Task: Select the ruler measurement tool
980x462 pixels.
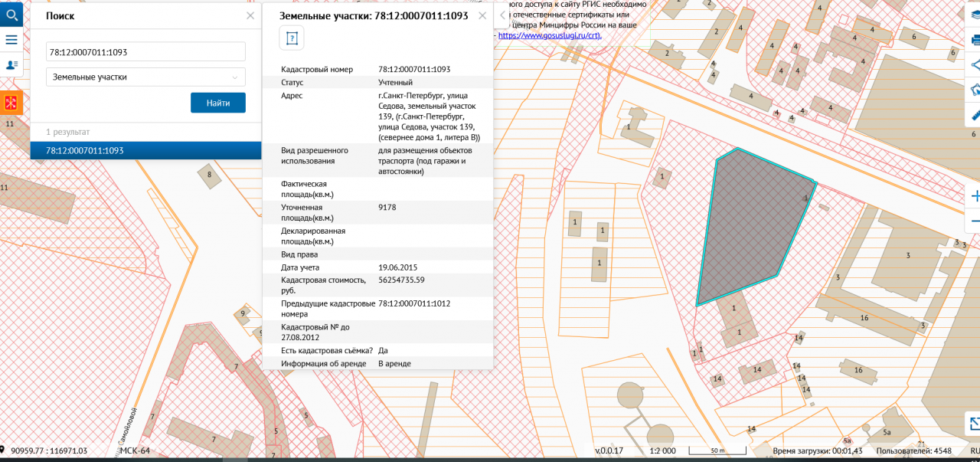Action: (x=975, y=116)
